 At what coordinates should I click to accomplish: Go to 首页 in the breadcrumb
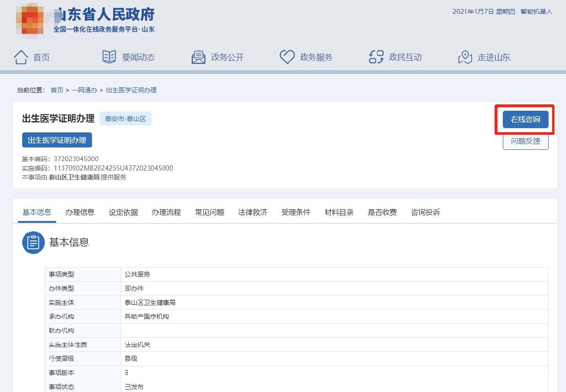[57, 90]
